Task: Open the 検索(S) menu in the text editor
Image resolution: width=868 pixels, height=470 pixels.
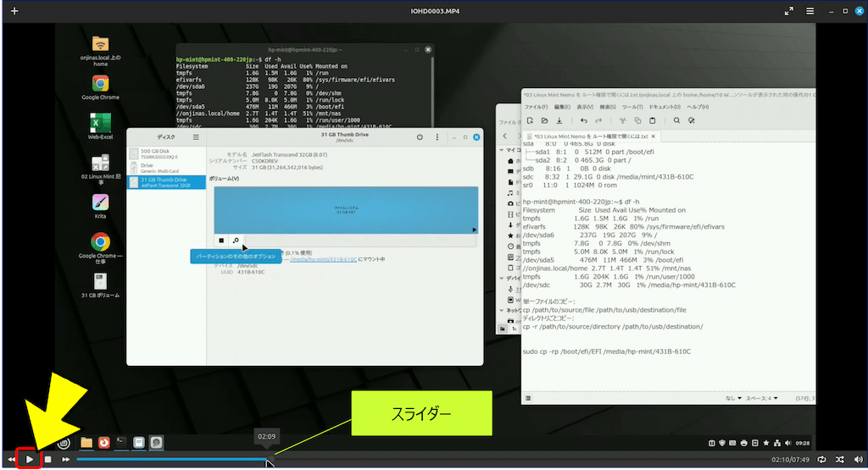Action: [x=608, y=107]
